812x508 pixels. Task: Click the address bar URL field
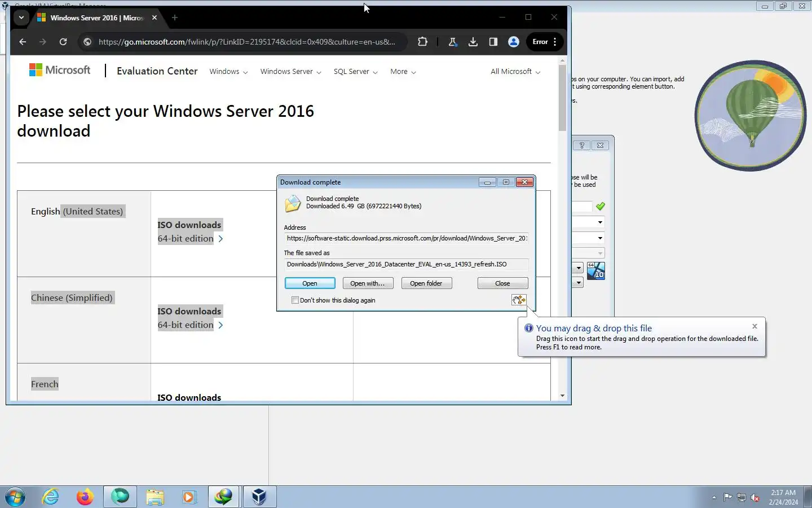[246, 42]
